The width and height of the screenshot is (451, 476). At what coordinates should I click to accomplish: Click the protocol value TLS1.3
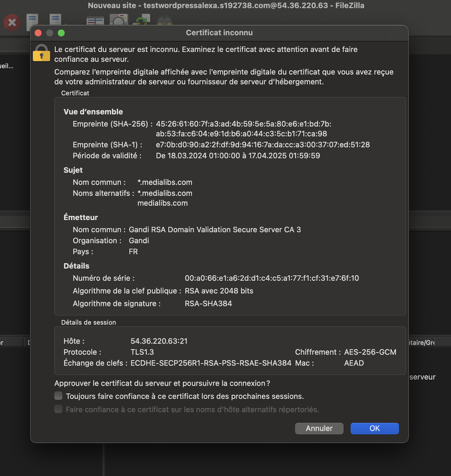(x=142, y=352)
